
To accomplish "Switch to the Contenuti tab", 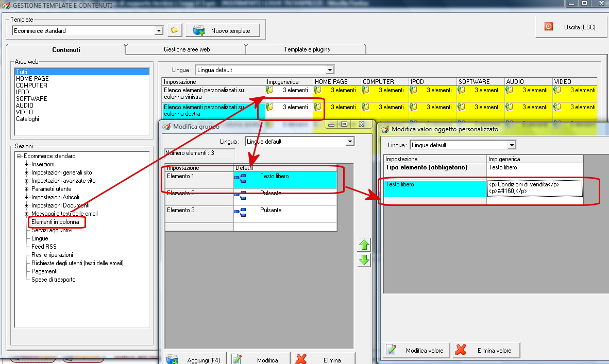I will pos(66,49).
